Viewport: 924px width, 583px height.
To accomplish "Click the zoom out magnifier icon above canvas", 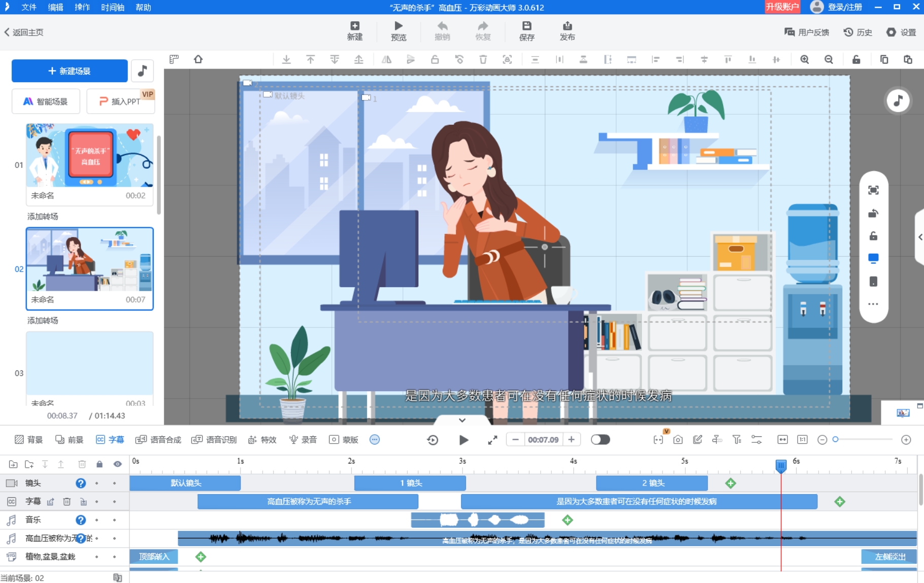I will (829, 59).
